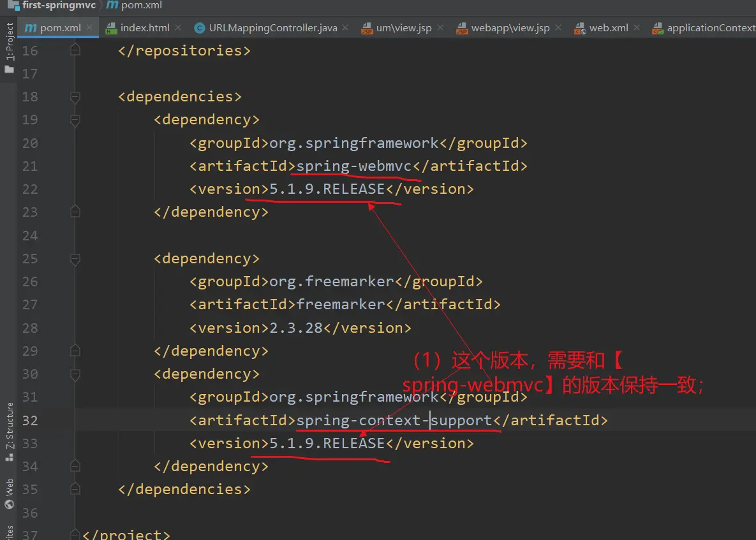The image size is (756, 540).
Task: Click freemarker artifactId on line 27
Action: click(x=341, y=305)
